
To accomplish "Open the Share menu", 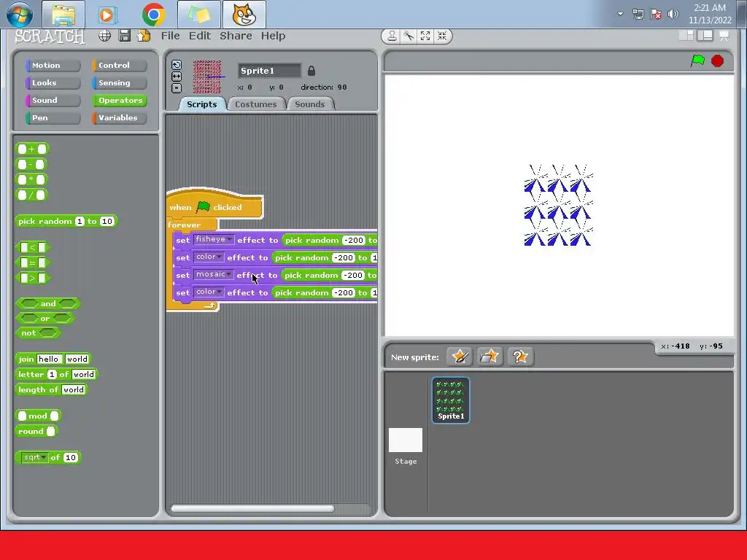I will coord(236,36).
